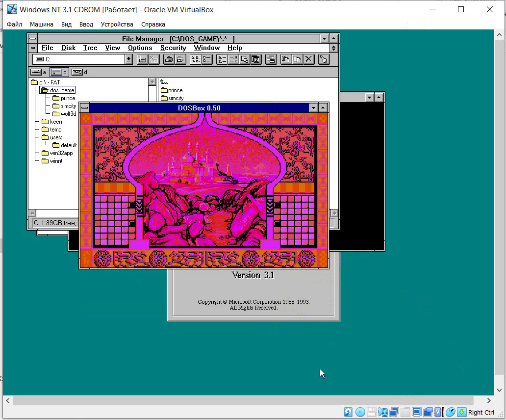This screenshot has width=506, height=420.
Task: Select prince folder in the right file pane
Action: [x=172, y=90]
